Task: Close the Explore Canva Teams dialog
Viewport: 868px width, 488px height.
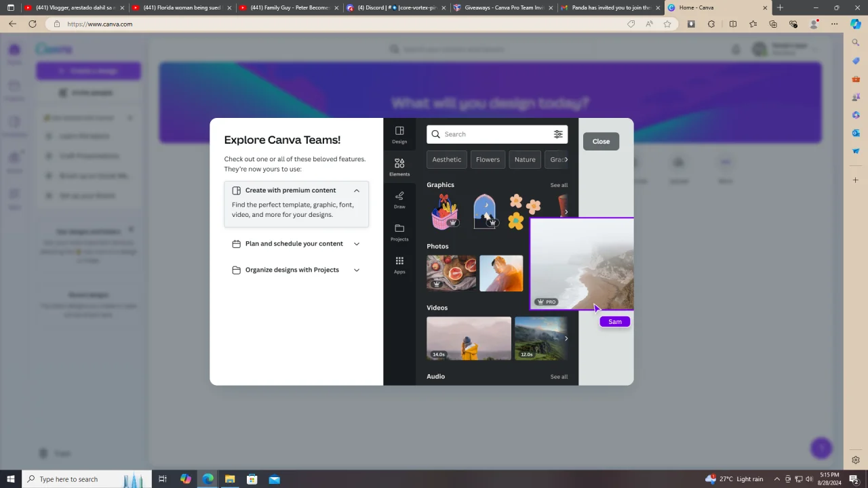Action: click(601, 142)
